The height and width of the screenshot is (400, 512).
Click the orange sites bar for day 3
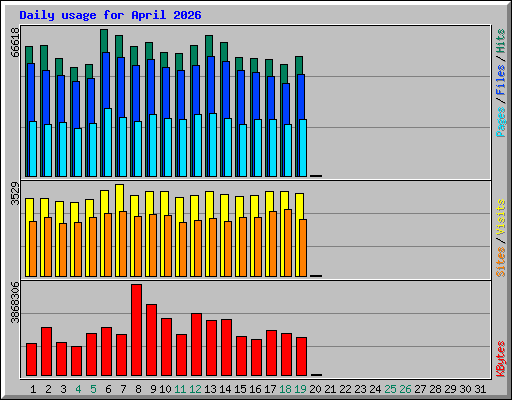[x=63, y=250]
